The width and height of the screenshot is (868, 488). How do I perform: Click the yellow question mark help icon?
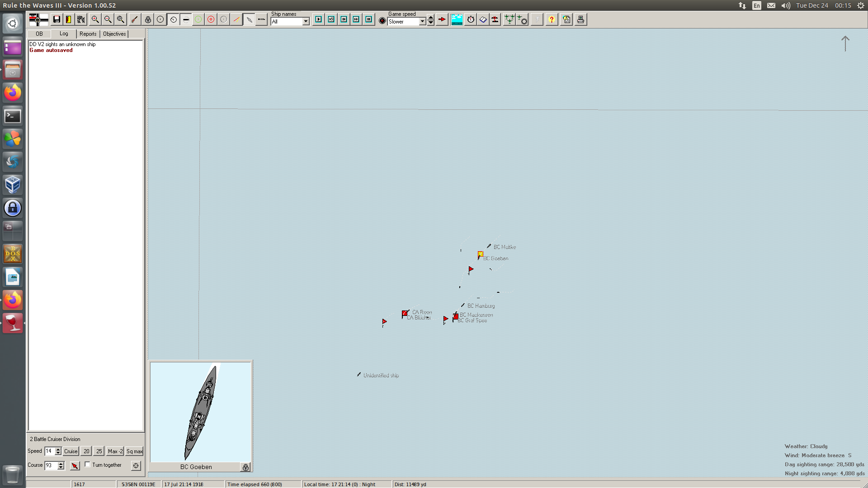tap(551, 19)
